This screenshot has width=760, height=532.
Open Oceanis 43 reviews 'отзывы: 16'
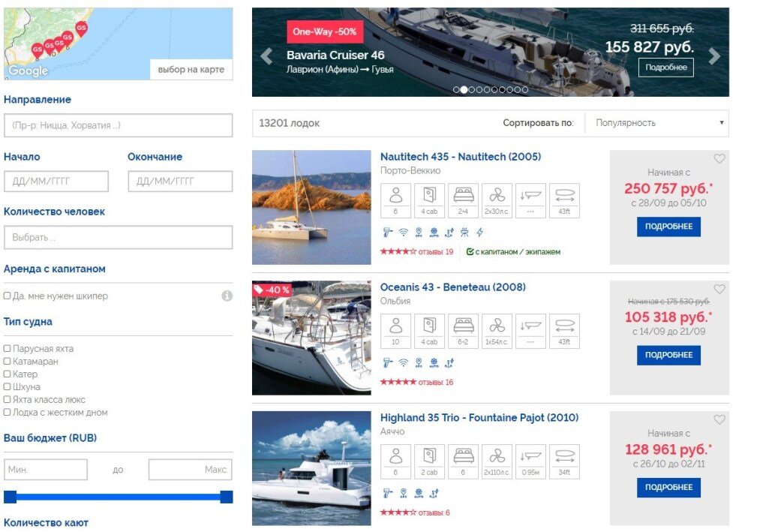(x=435, y=382)
